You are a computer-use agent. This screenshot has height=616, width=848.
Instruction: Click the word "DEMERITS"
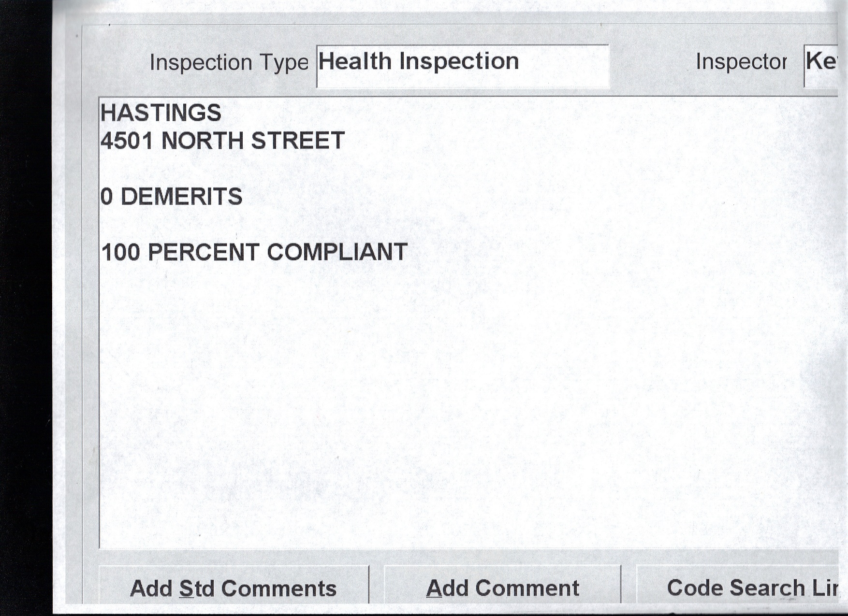point(181,197)
